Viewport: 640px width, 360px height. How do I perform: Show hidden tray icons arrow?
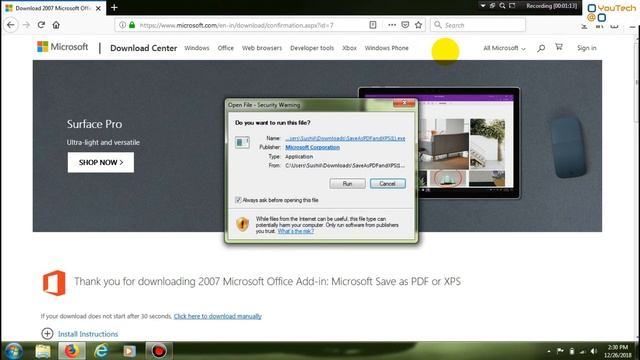[x=549, y=351]
